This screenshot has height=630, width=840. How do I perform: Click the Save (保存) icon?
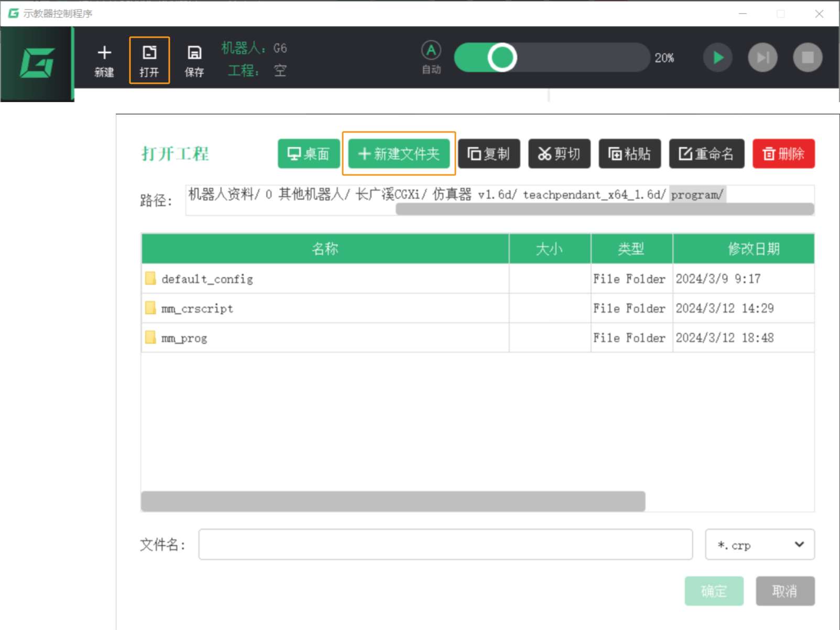(194, 60)
